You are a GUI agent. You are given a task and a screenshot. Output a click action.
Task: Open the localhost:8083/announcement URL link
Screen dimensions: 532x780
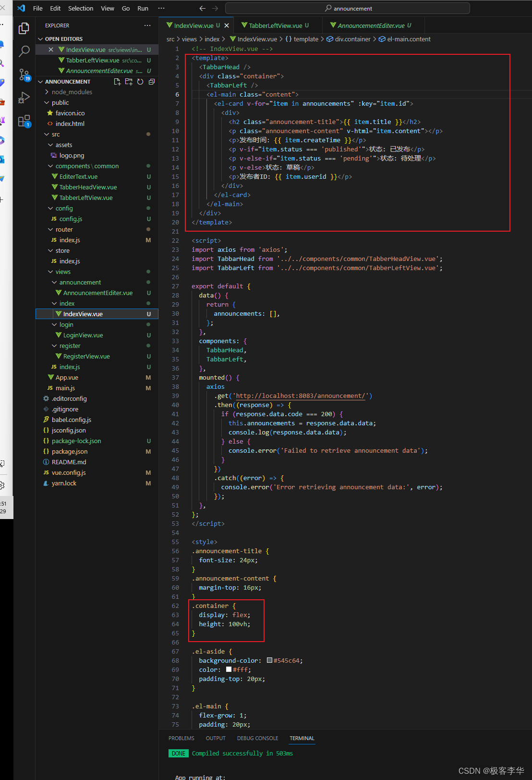pyautogui.click(x=301, y=396)
